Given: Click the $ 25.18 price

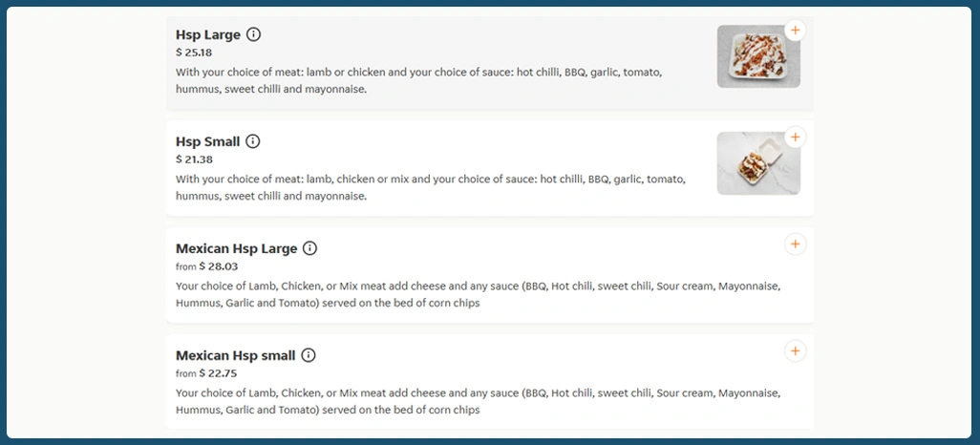Looking at the screenshot, I should [x=194, y=53].
